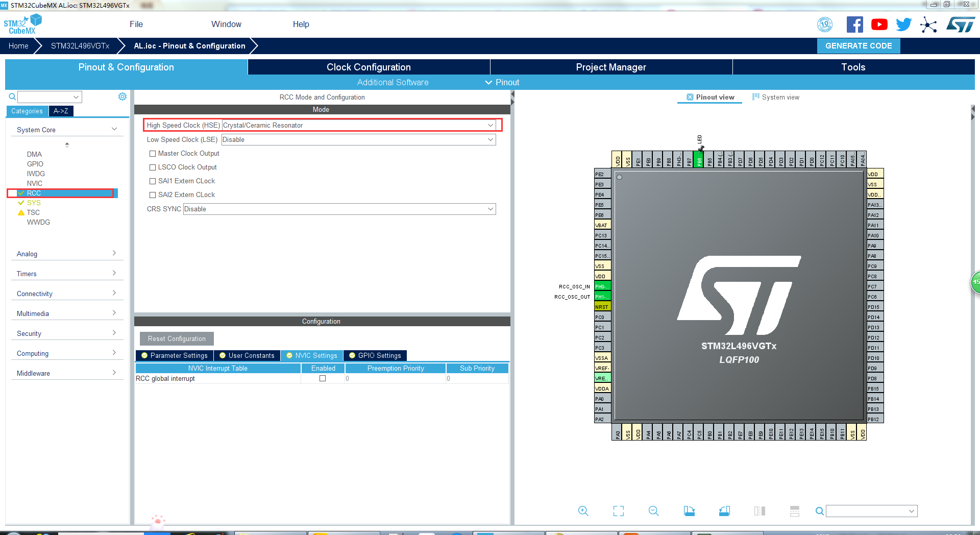Viewport: 980px width, 535px height.
Task: Toggle SAI1 Extern CLock checkbox
Action: (x=153, y=181)
